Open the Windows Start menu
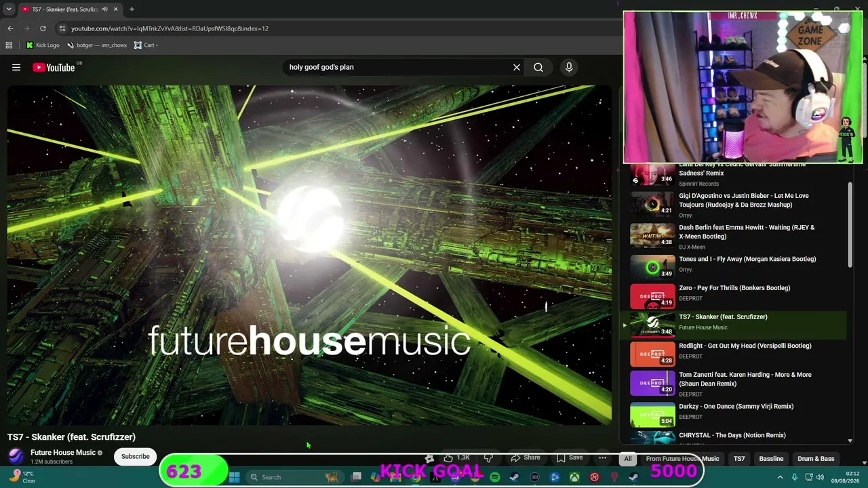 [234, 477]
